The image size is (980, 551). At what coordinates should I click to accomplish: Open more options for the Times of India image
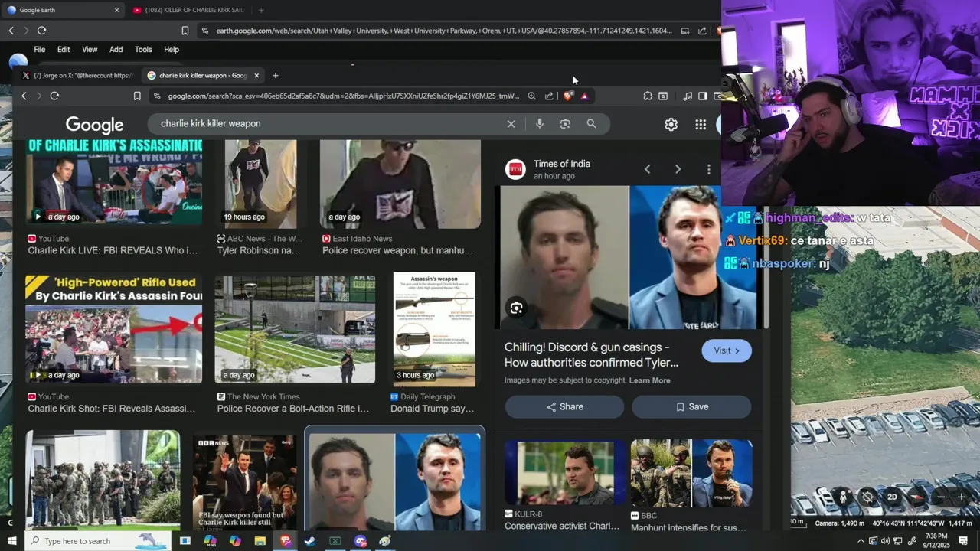click(708, 169)
